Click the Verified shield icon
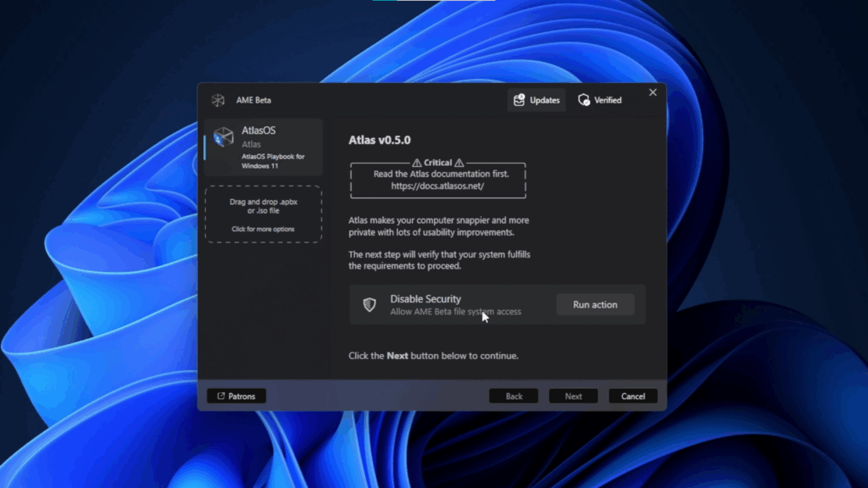 click(x=584, y=99)
